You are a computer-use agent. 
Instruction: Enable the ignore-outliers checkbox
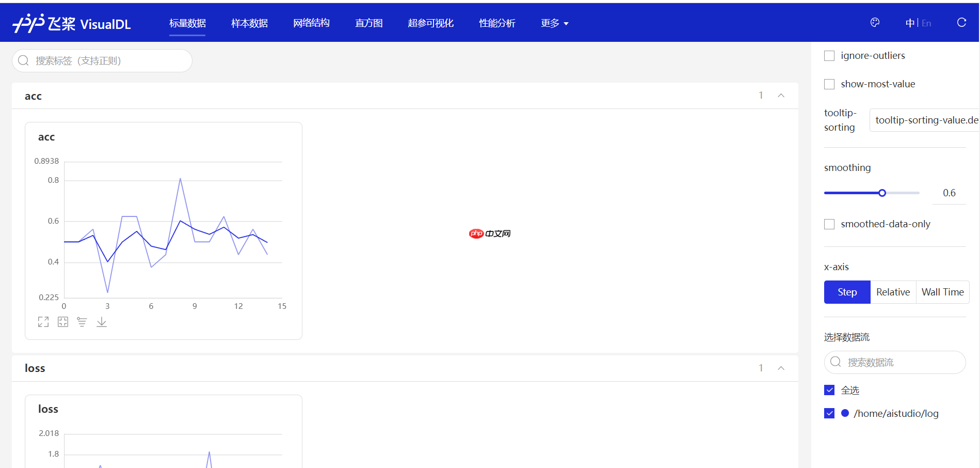click(829, 55)
